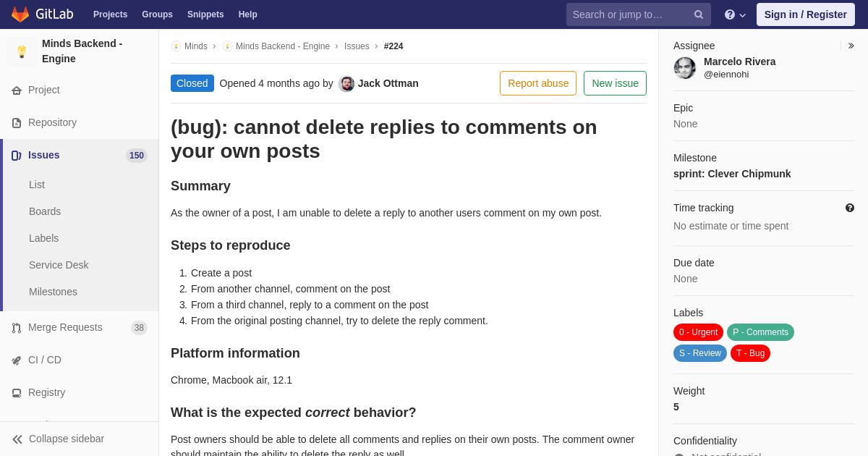The height and width of the screenshot is (456, 868).
Task: Click the collapse sidebar double-chevron icon
Action: pyautogui.click(x=17, y=439)
